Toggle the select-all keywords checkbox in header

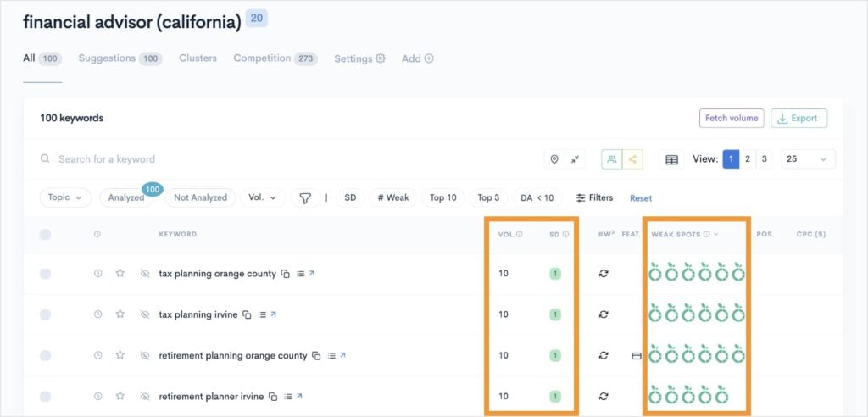pos(45,234)
